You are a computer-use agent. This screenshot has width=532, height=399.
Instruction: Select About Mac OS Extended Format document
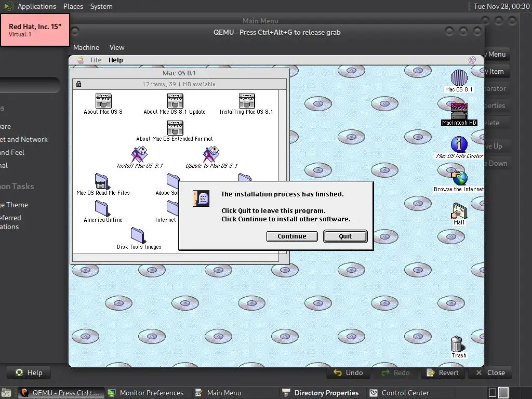[x=175, y=128]
